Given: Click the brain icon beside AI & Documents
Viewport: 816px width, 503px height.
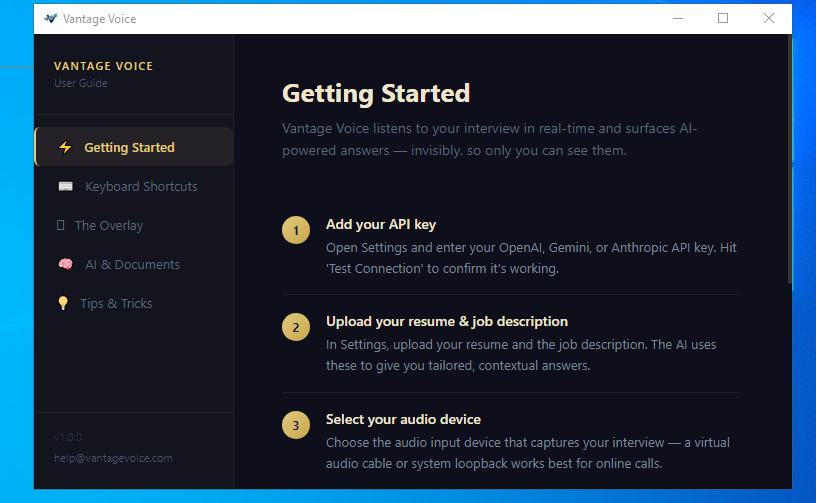Looking at the screenshot, I should (66, 264).
